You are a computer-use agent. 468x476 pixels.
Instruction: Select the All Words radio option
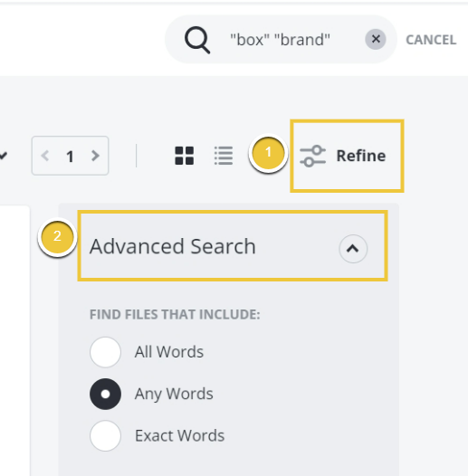(x=105, y=352)
